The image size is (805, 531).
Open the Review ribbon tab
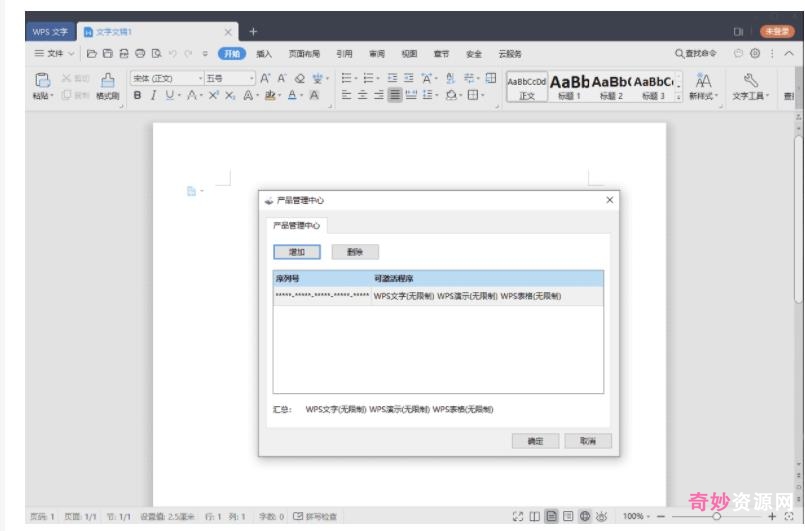click(x=376, y=53)
